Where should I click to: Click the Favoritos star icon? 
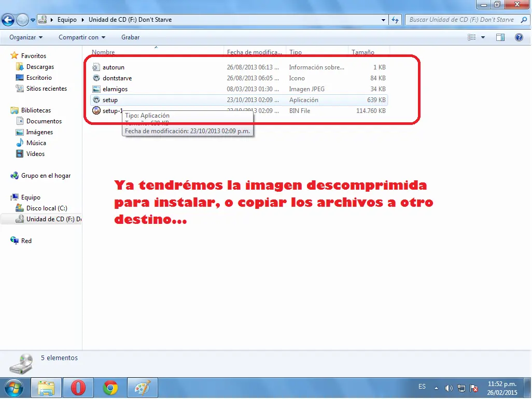tap(14, 55)
